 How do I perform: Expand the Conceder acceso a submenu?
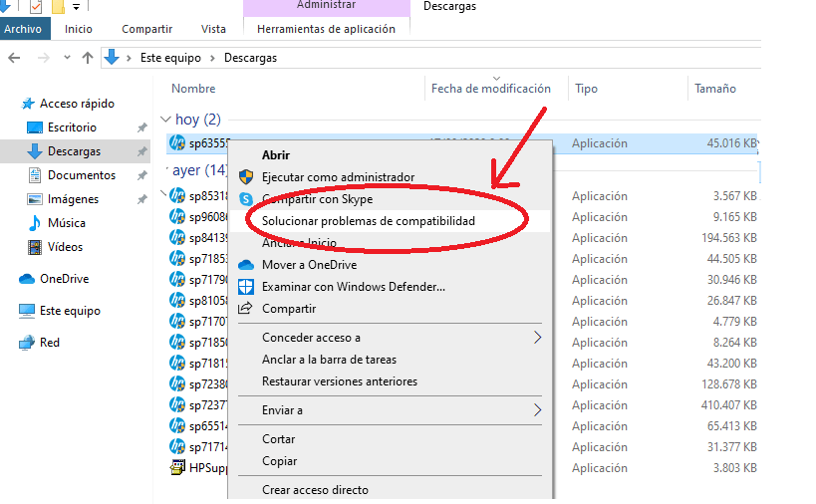538,338
